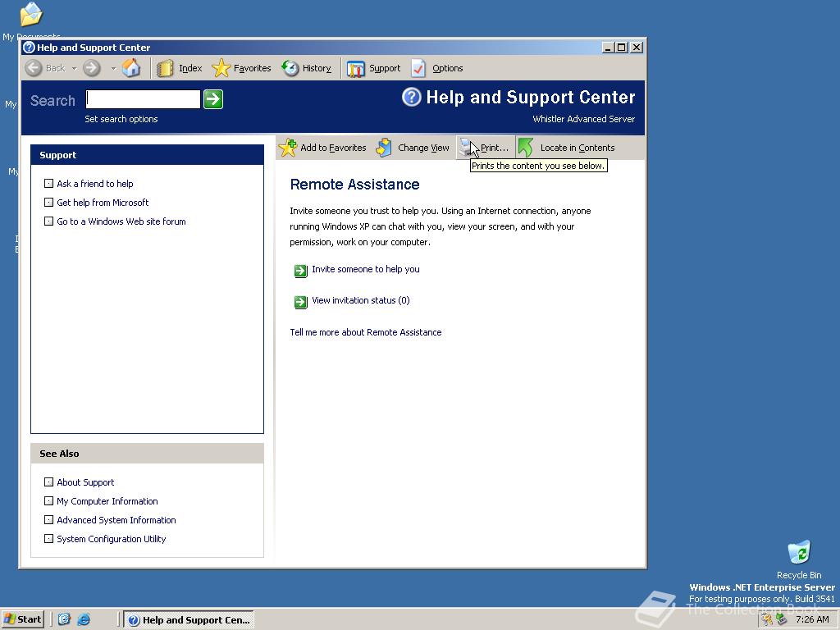
Task: Open the Favorites star icon
Action: coord(221,68)
